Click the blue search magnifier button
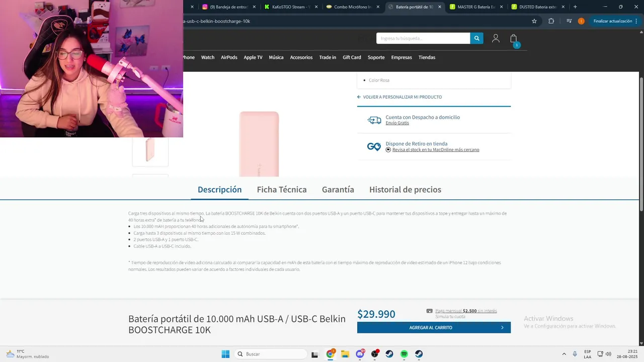 (476, 38)
